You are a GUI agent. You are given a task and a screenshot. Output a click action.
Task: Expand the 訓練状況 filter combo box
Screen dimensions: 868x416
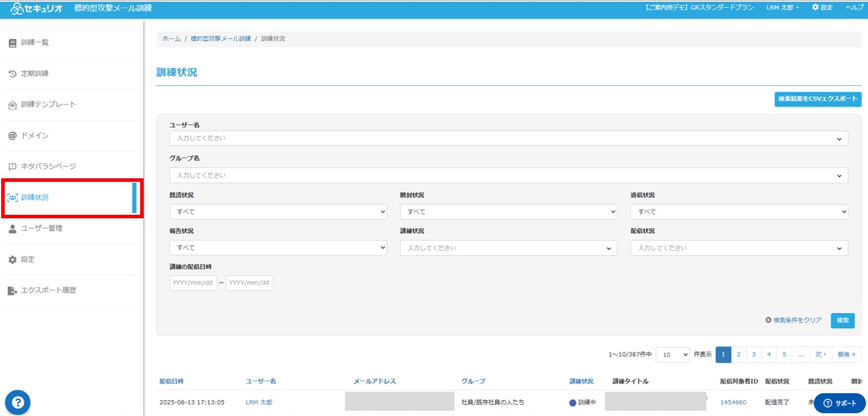[509, 248]
